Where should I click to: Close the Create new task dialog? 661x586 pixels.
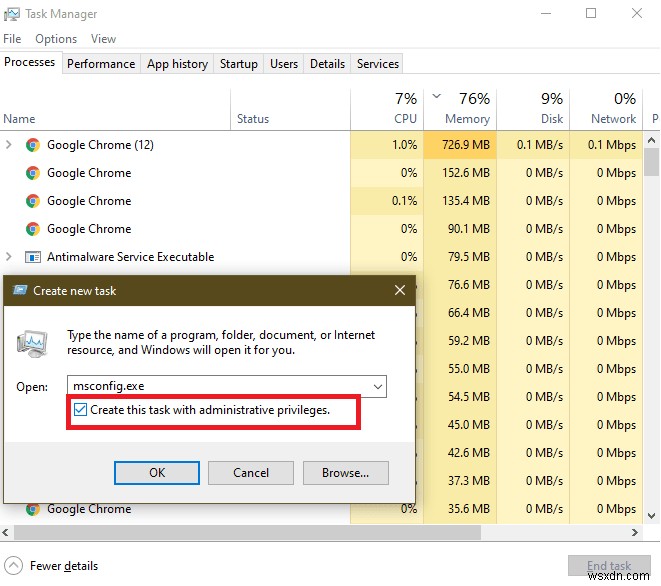pyautogui.click(x=400, y=290)
